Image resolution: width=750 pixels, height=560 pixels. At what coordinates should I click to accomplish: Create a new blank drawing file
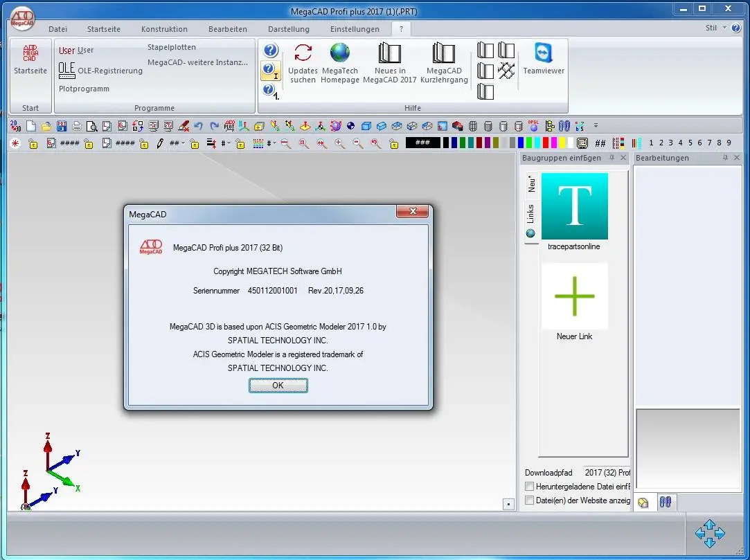coord(31,126)
